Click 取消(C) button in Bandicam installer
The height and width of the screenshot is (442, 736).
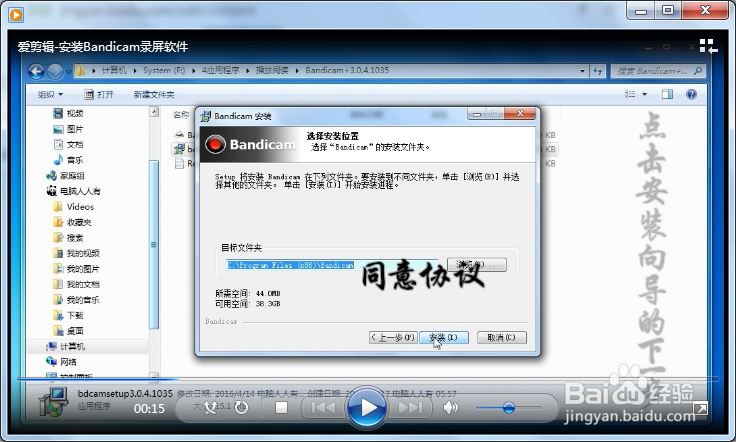click(501, 337)
